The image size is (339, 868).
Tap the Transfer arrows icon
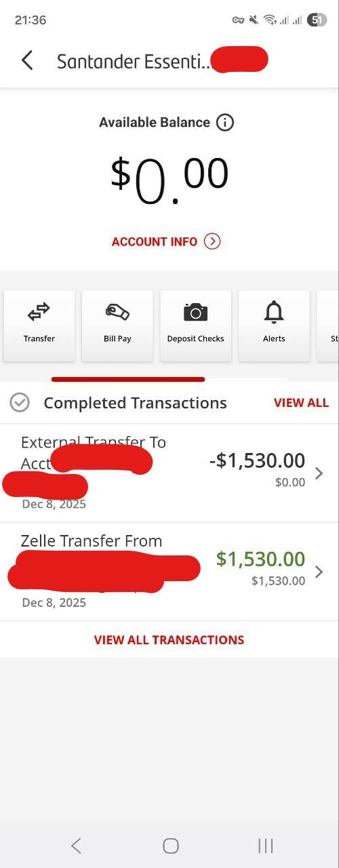39,312
